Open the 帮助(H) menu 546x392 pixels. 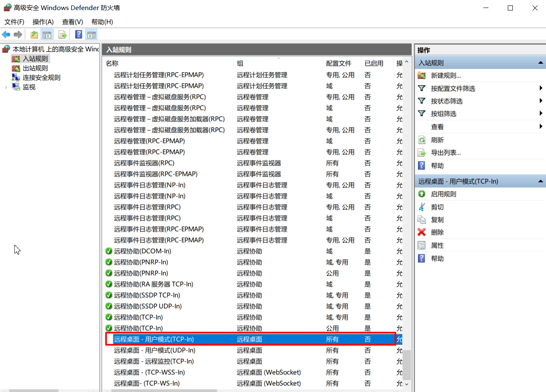click(x=102, y=22)
